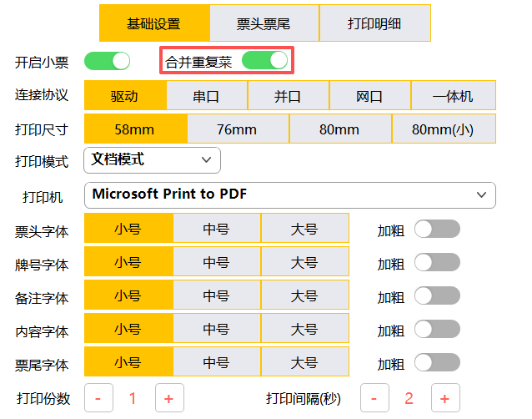Screen dimensions: 532x419
Task: Switch to the 票头票尾 tab
Action: pyautogui.click(x=263, y=23)
